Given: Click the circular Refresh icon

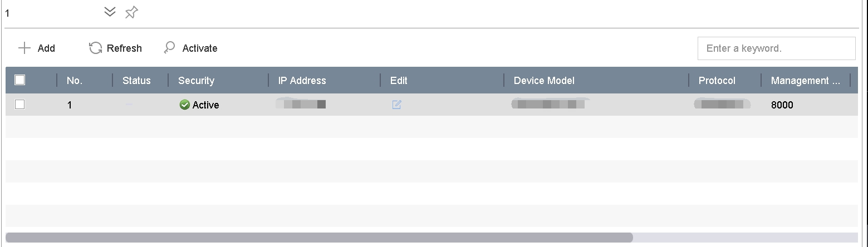Looking at the screenshot, I should 96,48.
